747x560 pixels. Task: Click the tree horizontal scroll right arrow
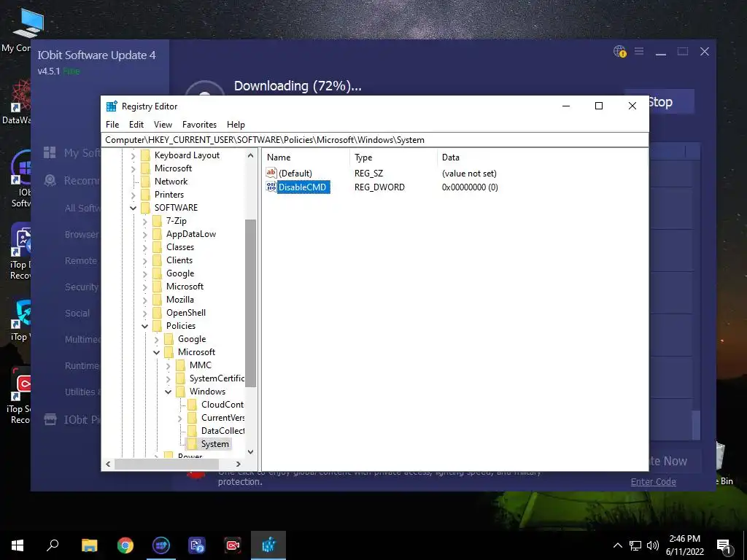coord(239,464)
